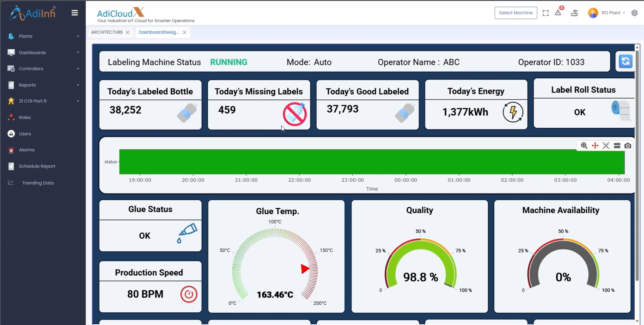
Task: Click the dashboard refresh icon
Action: tap(626, 61)
